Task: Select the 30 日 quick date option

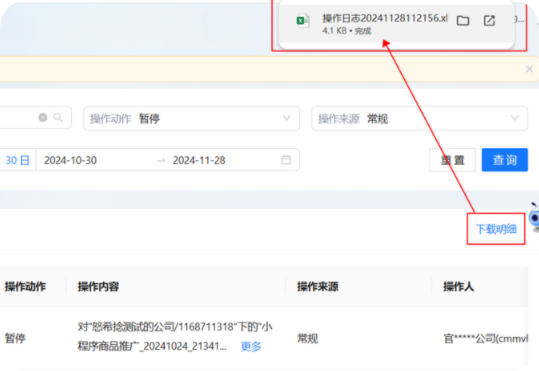Action: [x=17, y=160]
